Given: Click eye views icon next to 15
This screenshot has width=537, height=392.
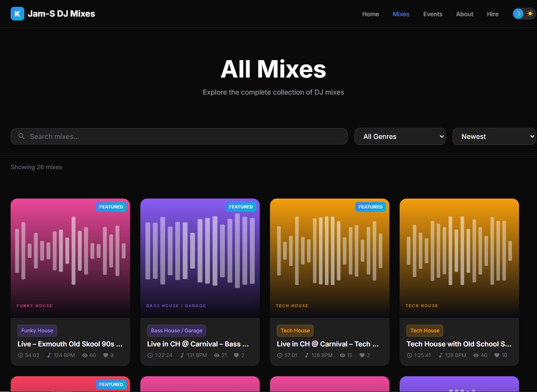Looking at the screenshot, I should click(x=343, y=355).
